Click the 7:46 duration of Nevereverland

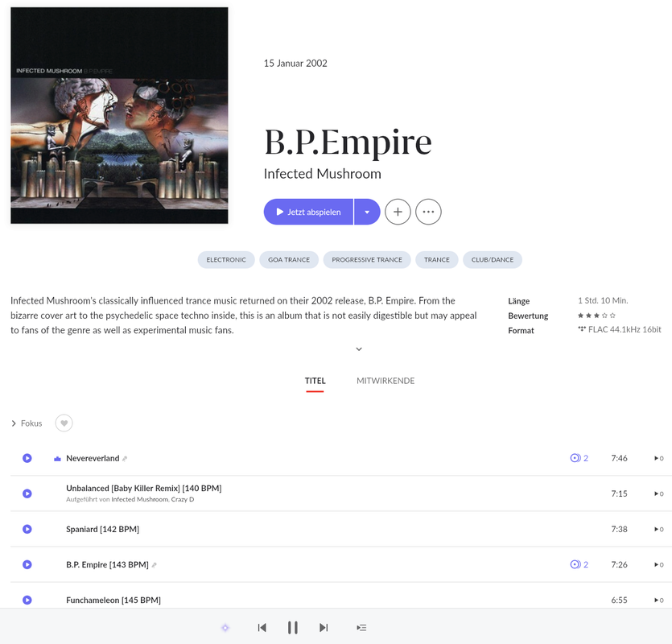point(619,458)
